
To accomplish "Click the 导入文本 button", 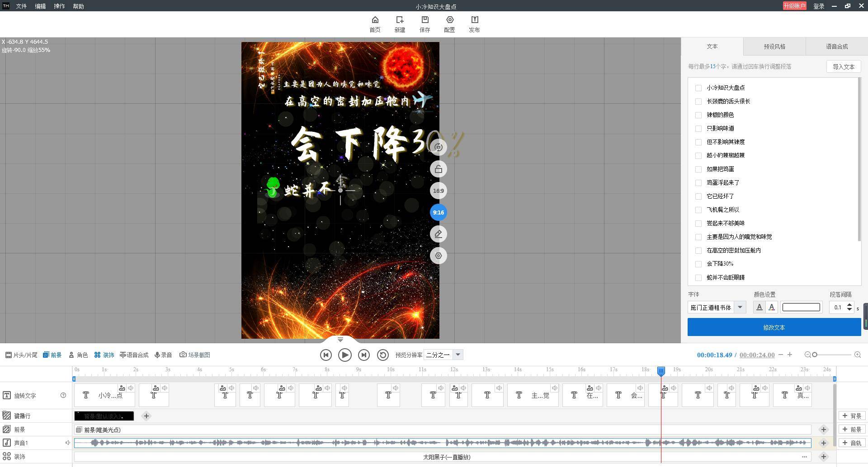I will point(843,67).
